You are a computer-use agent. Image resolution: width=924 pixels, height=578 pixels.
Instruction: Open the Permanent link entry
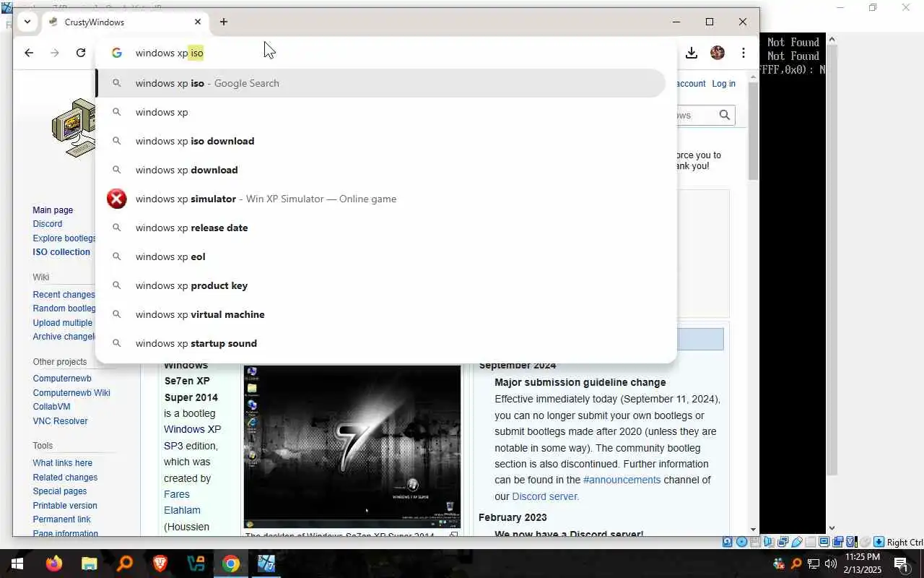(62, 519)
